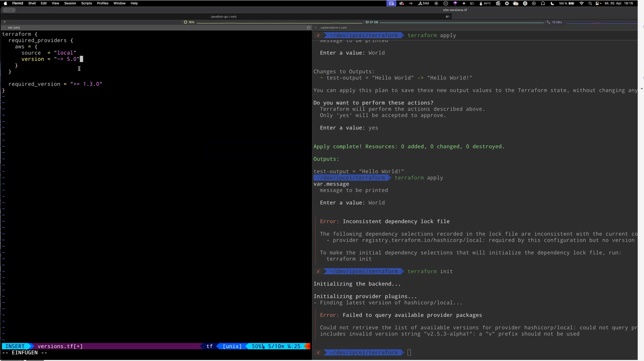Switch to the ipcei/loic-go (-zsh) tab
The image size is (644, 361).
(x=223, y=17)
